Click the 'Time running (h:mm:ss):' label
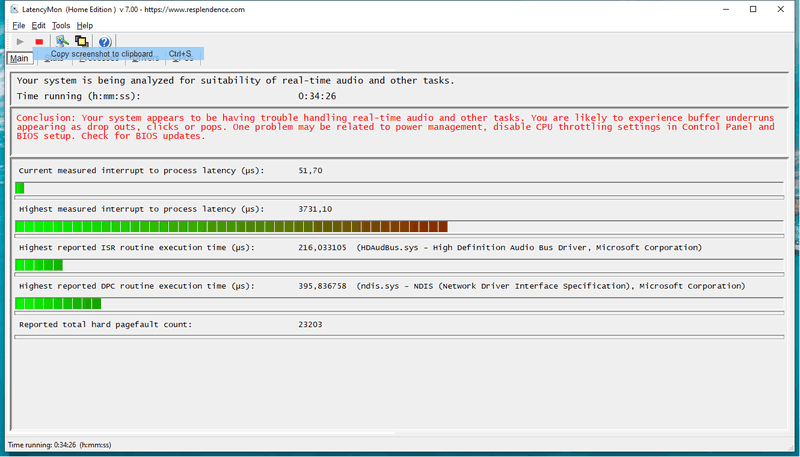Screen dimensions: 800x457 pyautogui.click(x=78, y=96)
